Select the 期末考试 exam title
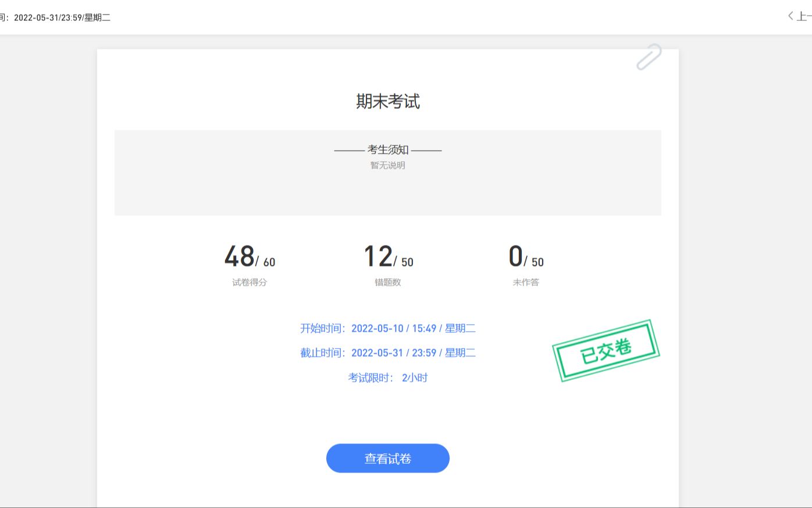The height and width of the screenshot is (508, 812). coord(388,102)
